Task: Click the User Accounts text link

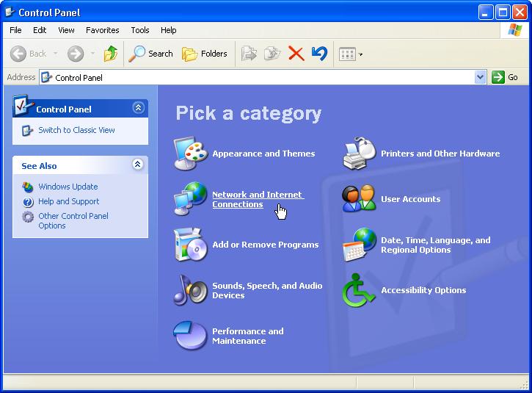Action: click(410, 199)
